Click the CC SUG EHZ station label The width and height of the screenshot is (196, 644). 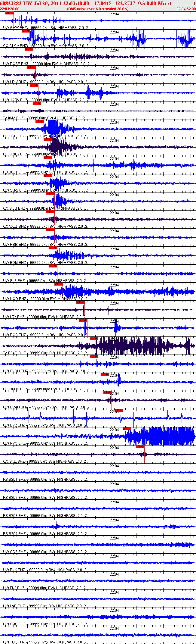click(14, 208)
